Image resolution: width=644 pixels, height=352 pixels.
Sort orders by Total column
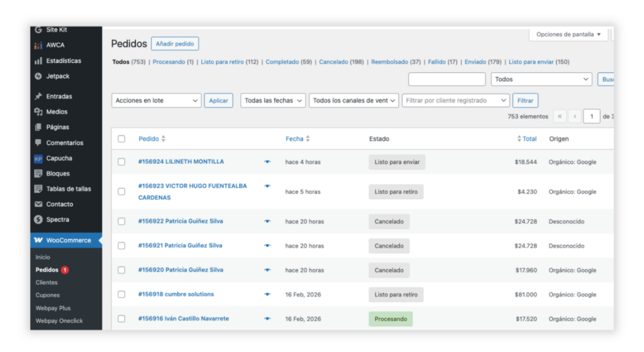529,139
